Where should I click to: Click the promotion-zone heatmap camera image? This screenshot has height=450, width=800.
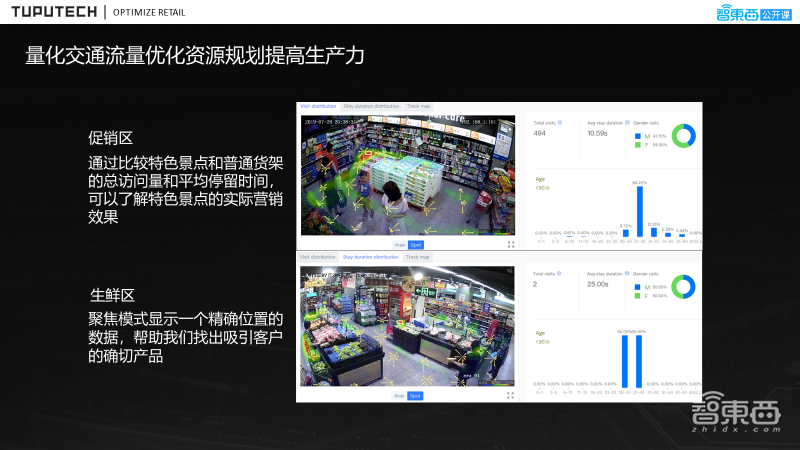[408, 175]
